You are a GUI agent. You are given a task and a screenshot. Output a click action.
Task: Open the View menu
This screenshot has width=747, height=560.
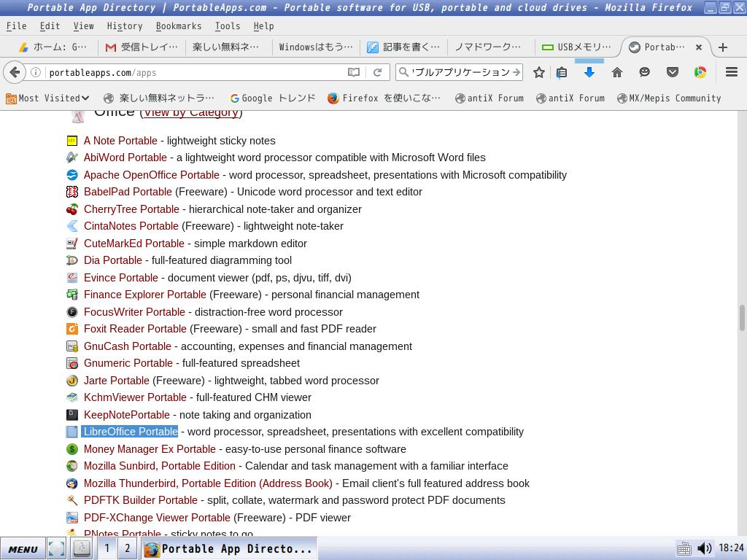point(83,26)
